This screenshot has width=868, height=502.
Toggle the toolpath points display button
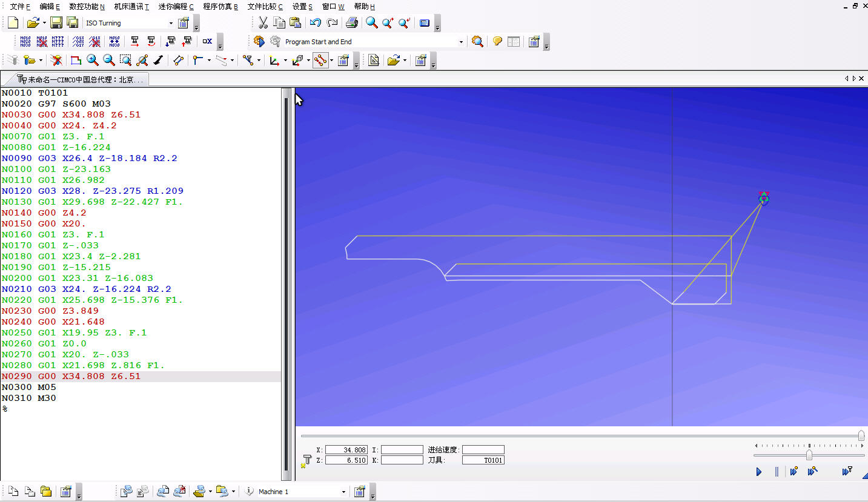pyautogui.click(x=320, y=60)
